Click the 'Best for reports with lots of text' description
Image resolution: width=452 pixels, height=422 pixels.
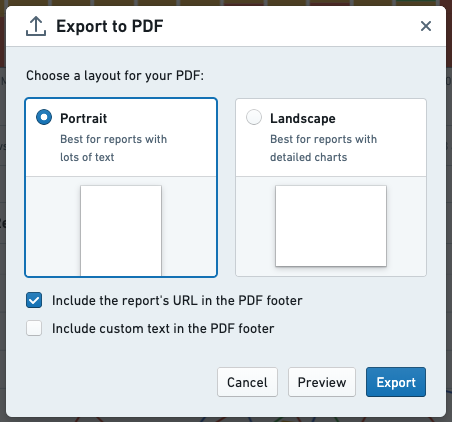(114, 148)
